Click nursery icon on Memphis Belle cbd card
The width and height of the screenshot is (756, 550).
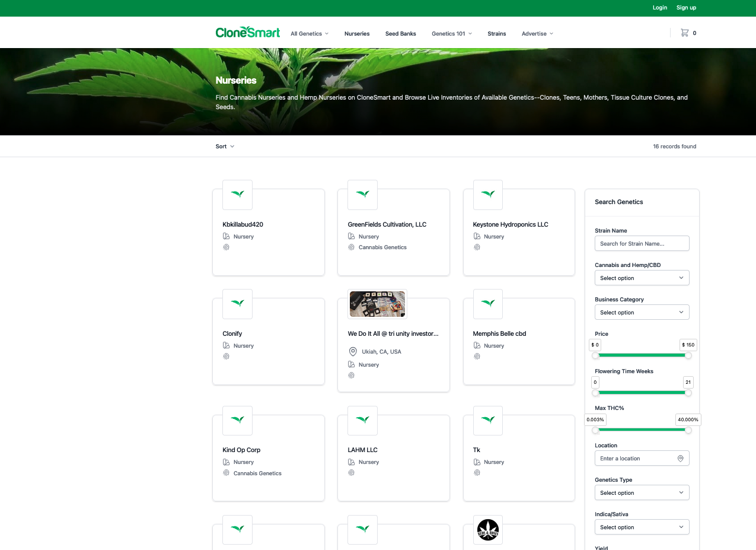477,345
